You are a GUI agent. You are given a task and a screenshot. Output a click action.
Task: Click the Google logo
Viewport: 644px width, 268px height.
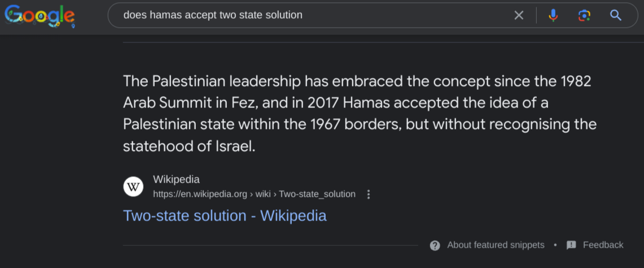tap(40, 16)
